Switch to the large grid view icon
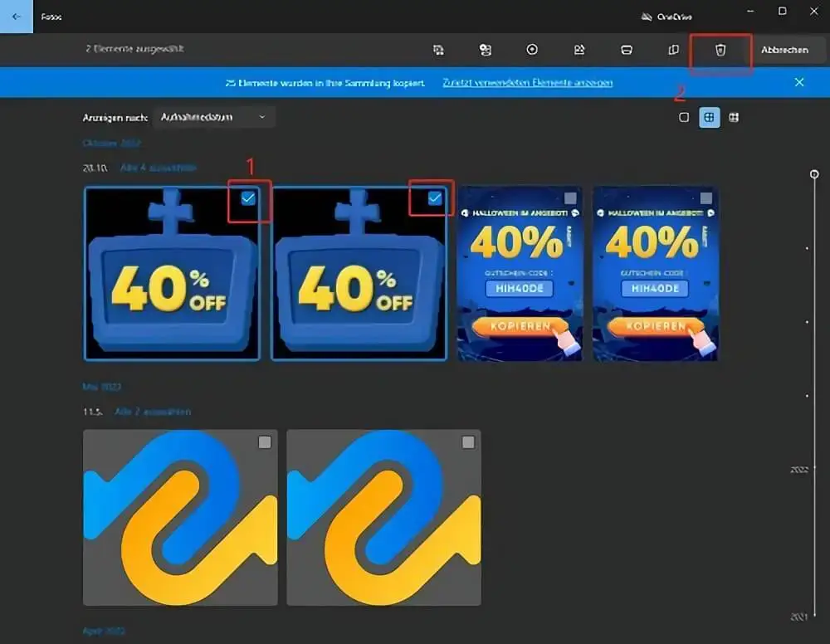Image resolution: width=830 pixels, height=644 pixels. click(x=709, y=118)
